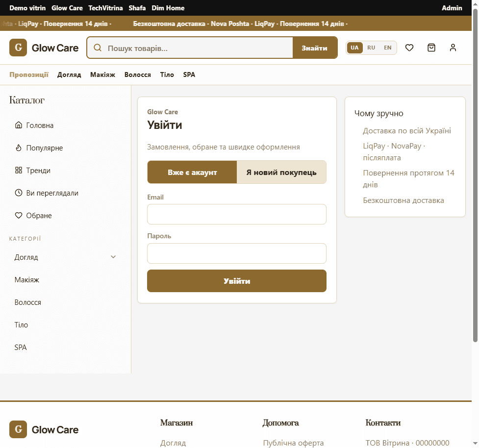Screen dimensions: 479x448
Task: Click the search magnifier icon
Action: pos(98,48)
